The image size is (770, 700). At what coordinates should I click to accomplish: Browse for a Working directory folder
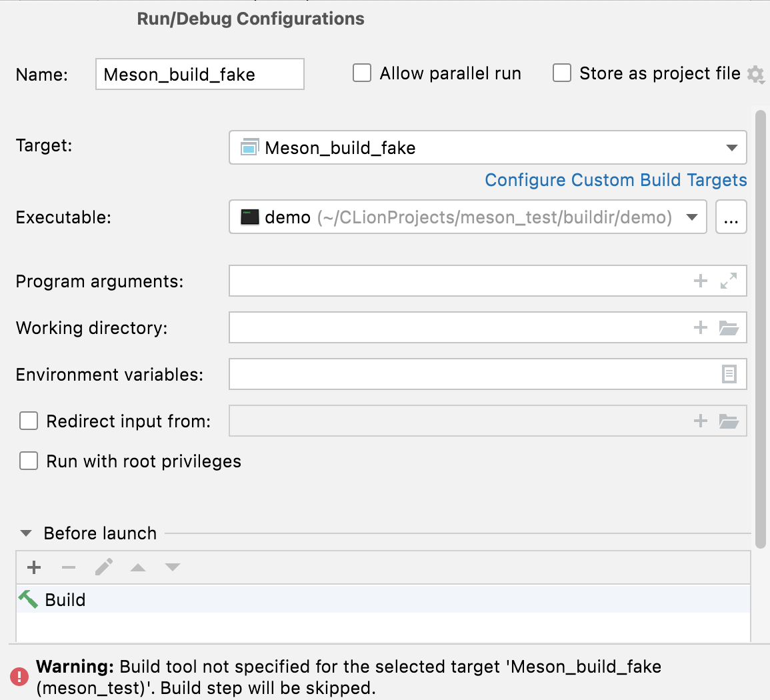click(x=729, y=327)
